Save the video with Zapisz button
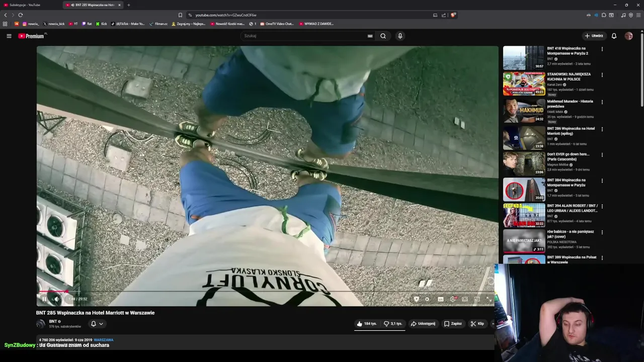Image resolution: width=644 pixels, height=362 pixels. (453, 324)
